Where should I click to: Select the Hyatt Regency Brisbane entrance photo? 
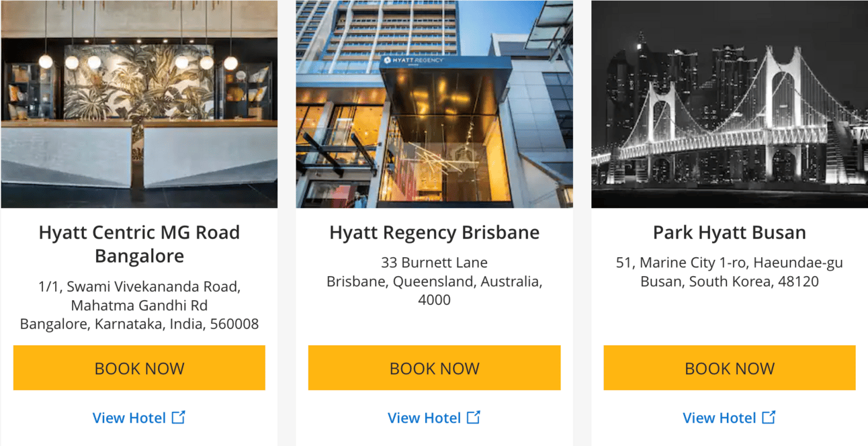[434, 104]
